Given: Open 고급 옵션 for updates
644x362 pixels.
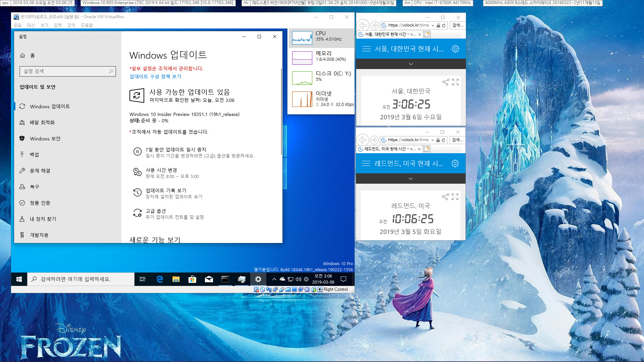Looking at the screenshot, I should click(156, 211).
